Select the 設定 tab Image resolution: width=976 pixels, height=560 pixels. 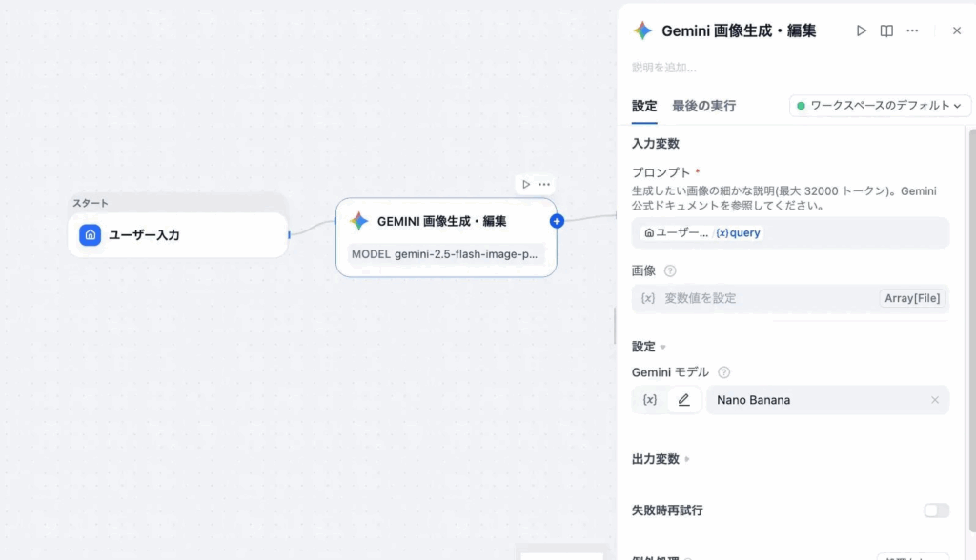644,106
